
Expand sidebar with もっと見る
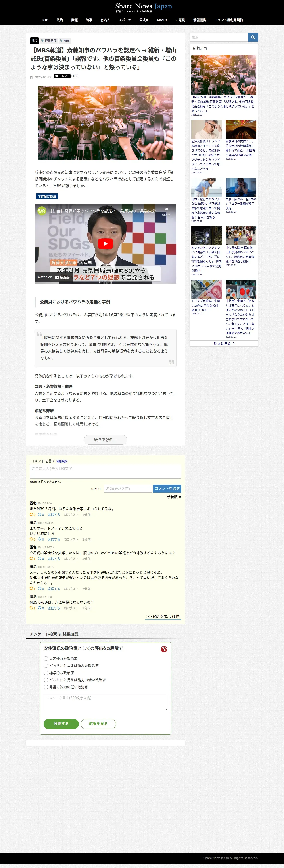224,343
